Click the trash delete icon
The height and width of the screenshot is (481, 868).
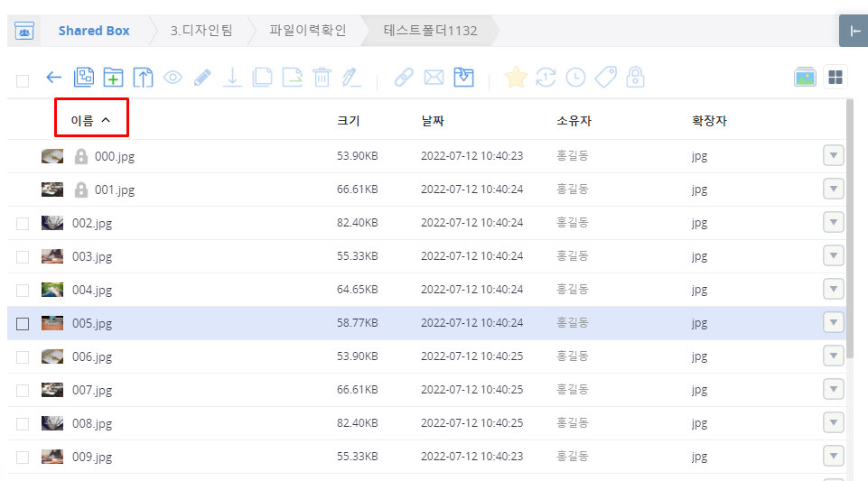(322, 78)
